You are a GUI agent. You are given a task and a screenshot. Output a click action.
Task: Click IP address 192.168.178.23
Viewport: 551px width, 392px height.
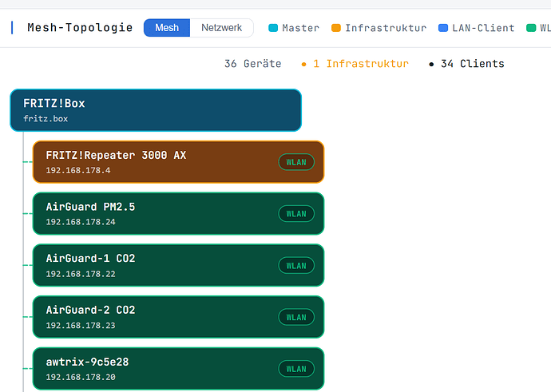81,325
